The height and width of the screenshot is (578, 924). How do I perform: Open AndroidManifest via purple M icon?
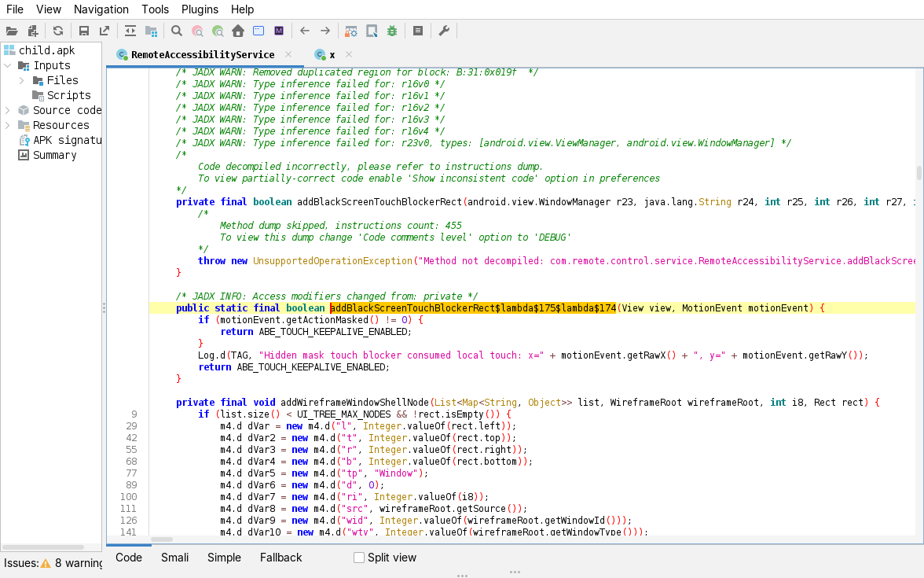[x=279, y=31]
